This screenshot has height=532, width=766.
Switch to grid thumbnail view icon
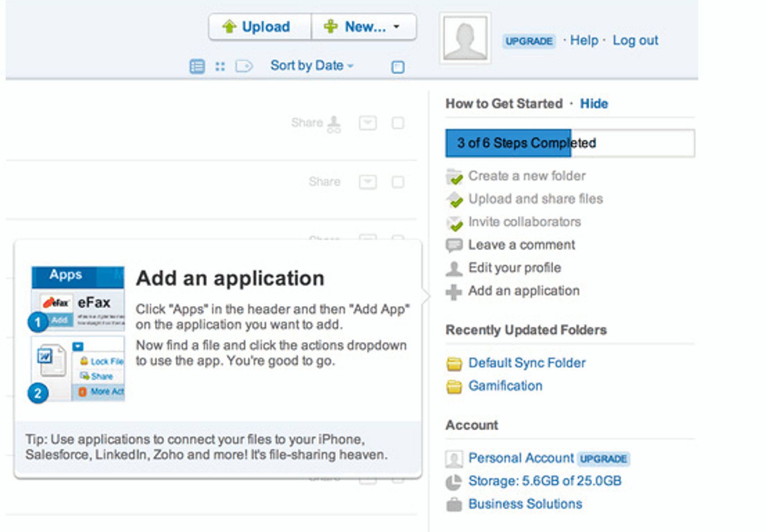pyautogui.click(x=220, y=66)
